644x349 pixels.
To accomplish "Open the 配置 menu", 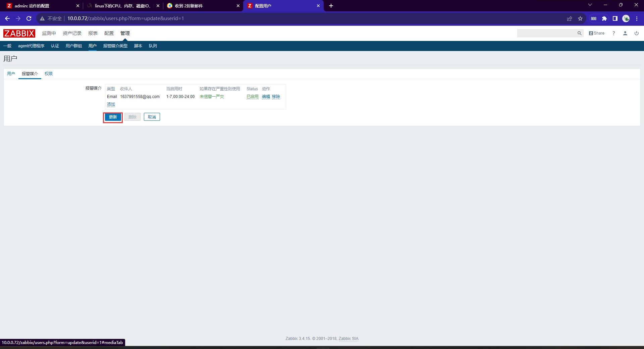I will 109,33.
